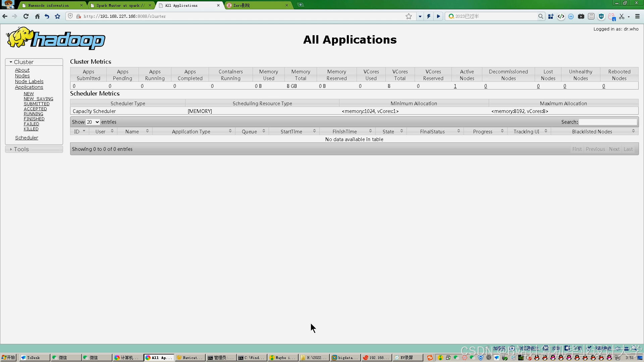The image size is (644, 362).
Task: Open the Scheduler link in sidebar
Action: pos(26,138)
